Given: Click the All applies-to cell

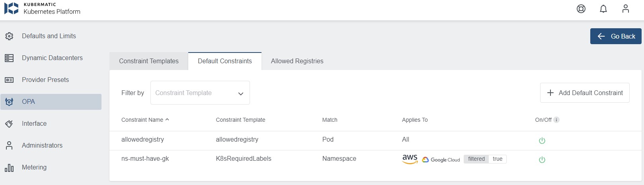Looking at the screenshot, I should point(406,140).
